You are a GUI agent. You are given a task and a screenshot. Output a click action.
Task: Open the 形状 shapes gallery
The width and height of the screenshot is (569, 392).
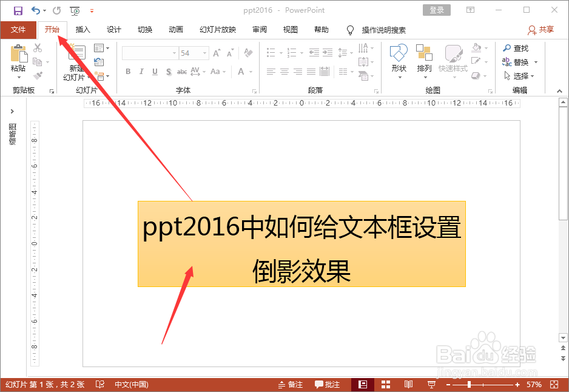point(399,61)
